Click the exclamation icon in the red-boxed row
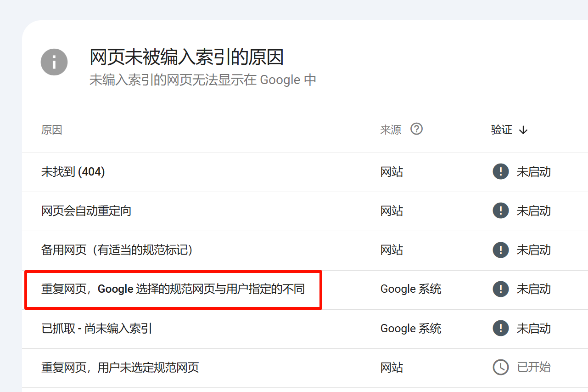Screen dimensions: 588x392 [x=500, y=289]
